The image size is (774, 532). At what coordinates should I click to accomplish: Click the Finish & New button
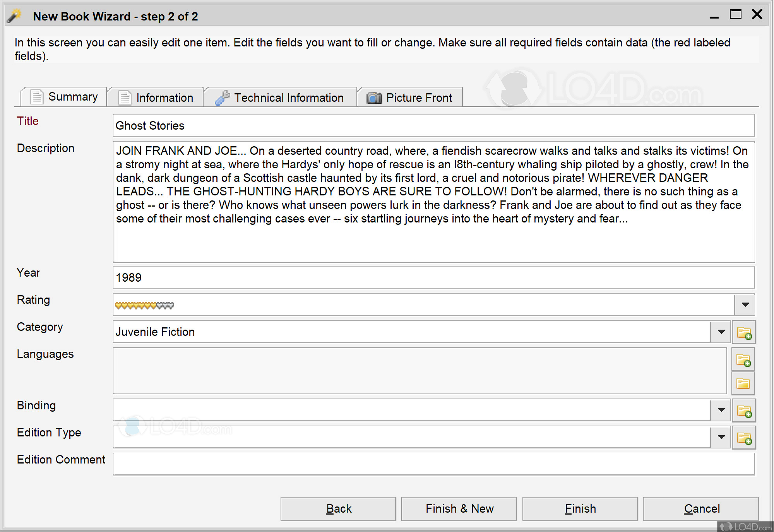tap(459, 509)
